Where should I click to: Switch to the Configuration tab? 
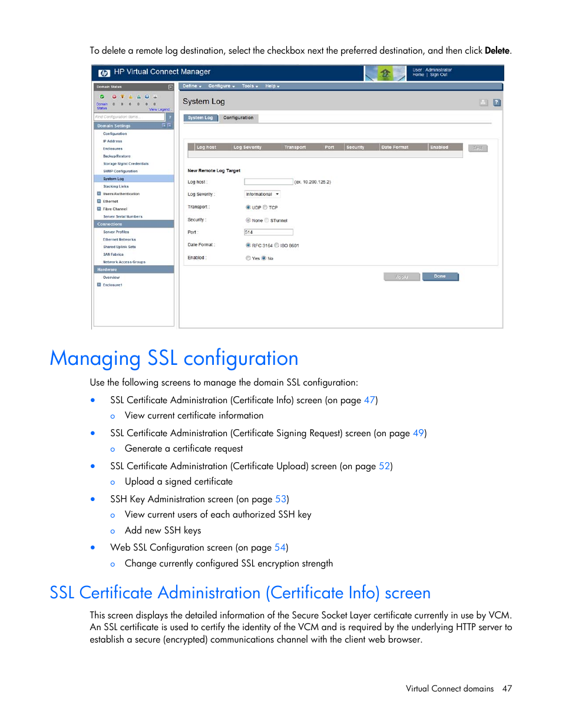[x=238, y=118]
